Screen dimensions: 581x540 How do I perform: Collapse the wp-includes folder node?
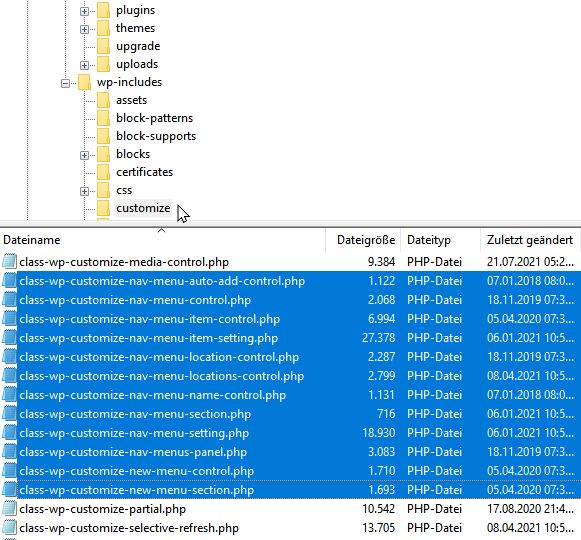pos(65,83)
